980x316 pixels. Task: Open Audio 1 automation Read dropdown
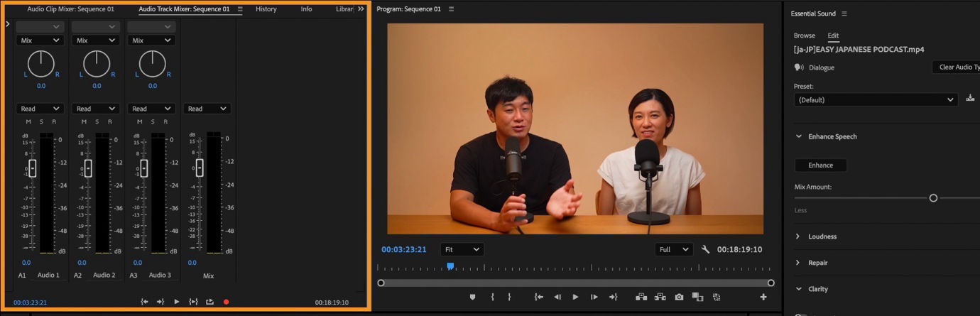click(x=40, y=109)
